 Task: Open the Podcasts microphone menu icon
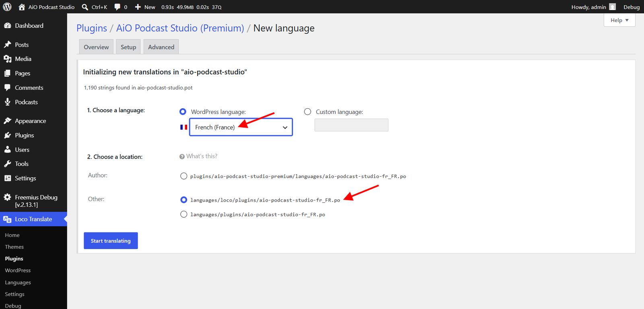[7, 102]
